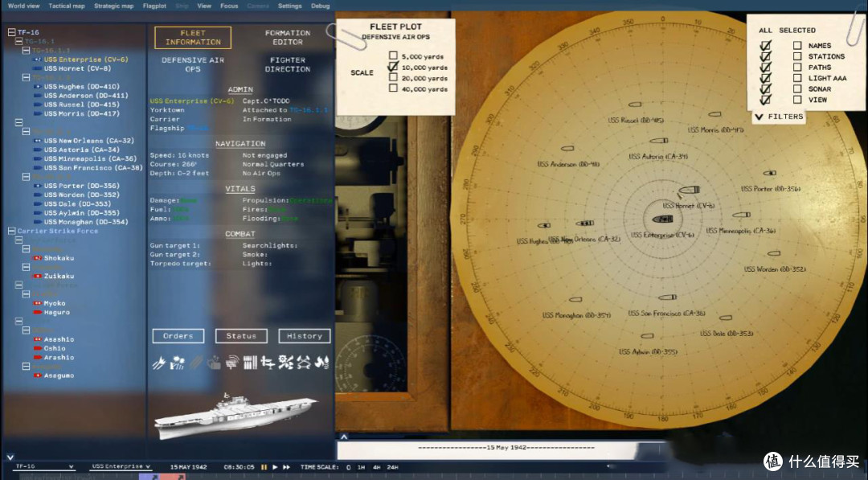The image size is (868, 480).
Task: Enable SELECTED checkbox for SONAR
Action: (x=797, y=88)
